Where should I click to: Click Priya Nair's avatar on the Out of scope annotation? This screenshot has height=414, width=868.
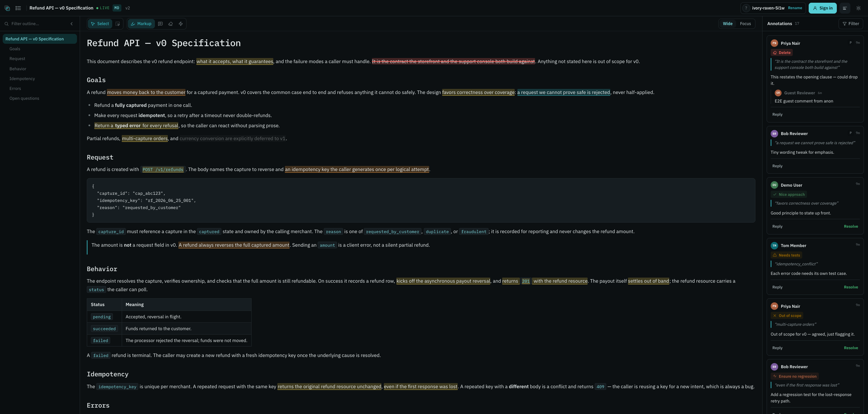774,306
